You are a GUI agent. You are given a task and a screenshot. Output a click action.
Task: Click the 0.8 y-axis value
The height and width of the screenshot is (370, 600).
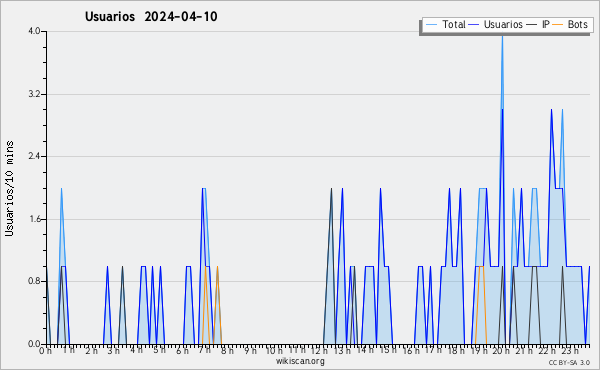tap(34, 281)
